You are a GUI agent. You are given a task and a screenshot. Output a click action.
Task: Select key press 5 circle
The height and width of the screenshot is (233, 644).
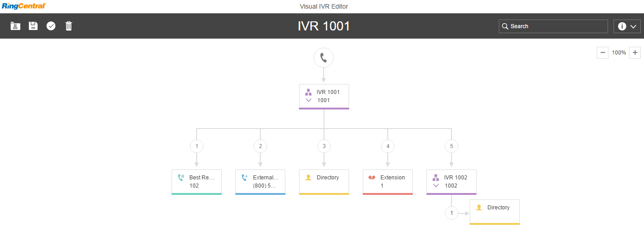coord(451,146)
